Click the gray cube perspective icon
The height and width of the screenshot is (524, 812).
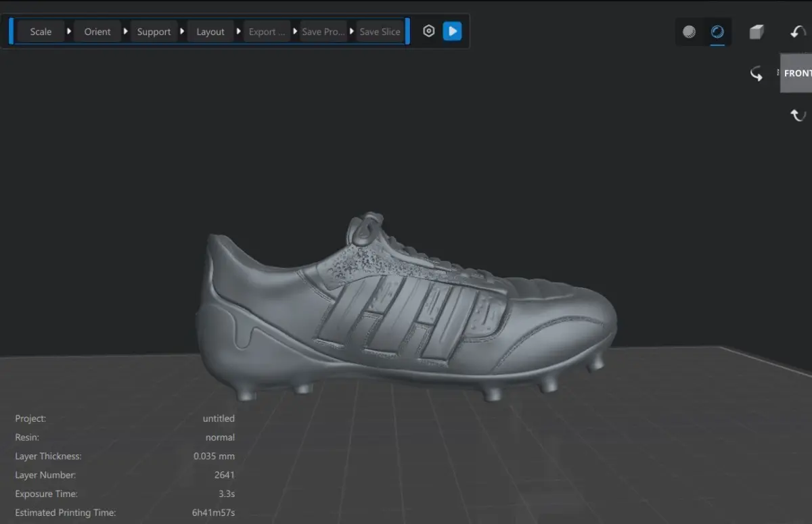tap(756, 32)
